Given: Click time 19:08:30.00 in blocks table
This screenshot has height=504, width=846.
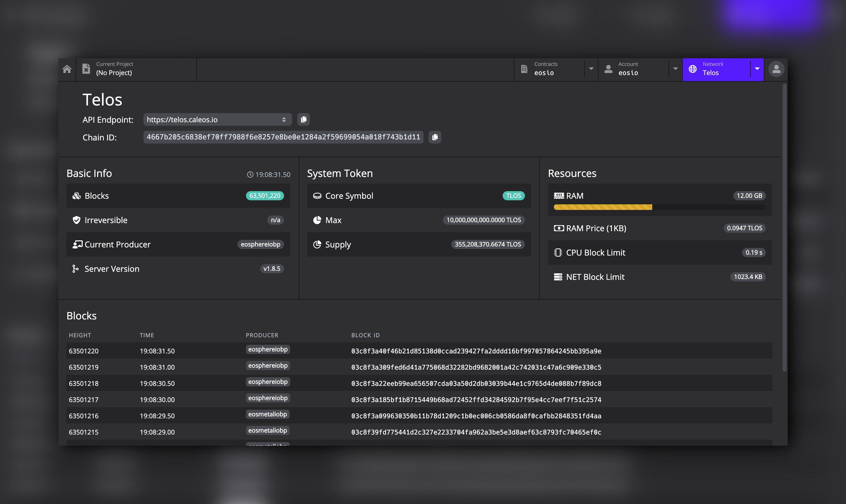Looking at the screenshot, I should (x=157, y=400).
